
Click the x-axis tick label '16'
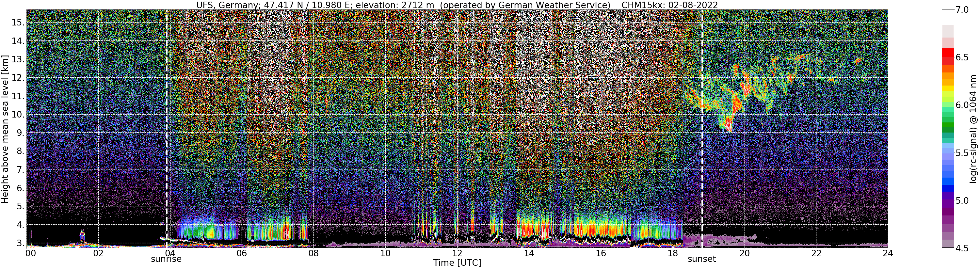pyautogui.click(x=601, y=253)
